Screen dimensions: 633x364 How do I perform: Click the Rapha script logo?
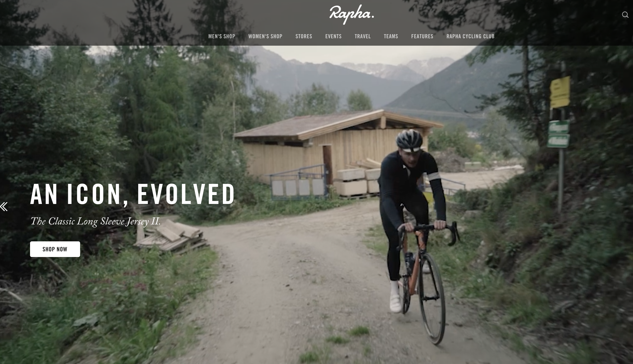(352, 15)
